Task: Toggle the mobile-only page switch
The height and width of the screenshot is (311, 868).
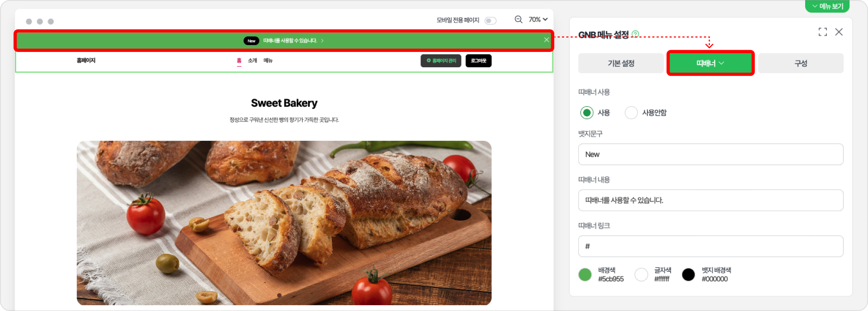Action: [491, 21]
